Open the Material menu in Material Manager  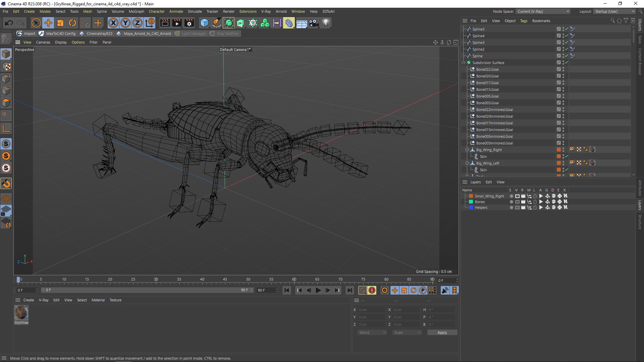point(98,300)
